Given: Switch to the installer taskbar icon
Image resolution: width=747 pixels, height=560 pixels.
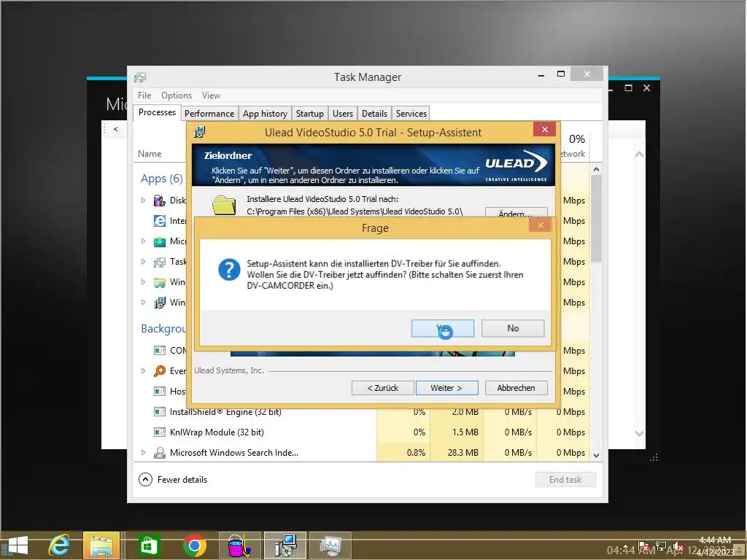Looking at the screenshot, I should pyautogui.click(x=285, y=545).
